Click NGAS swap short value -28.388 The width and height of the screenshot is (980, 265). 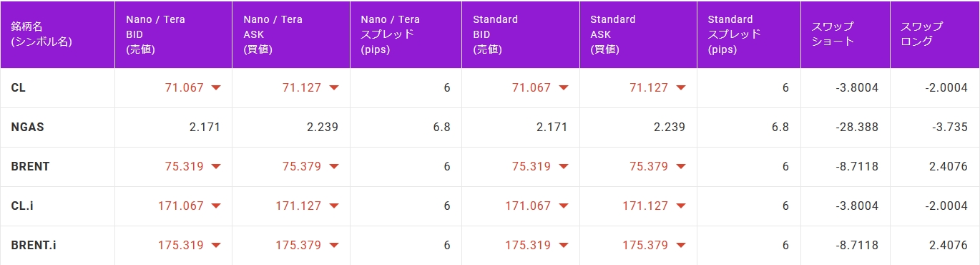coord(857,127)
